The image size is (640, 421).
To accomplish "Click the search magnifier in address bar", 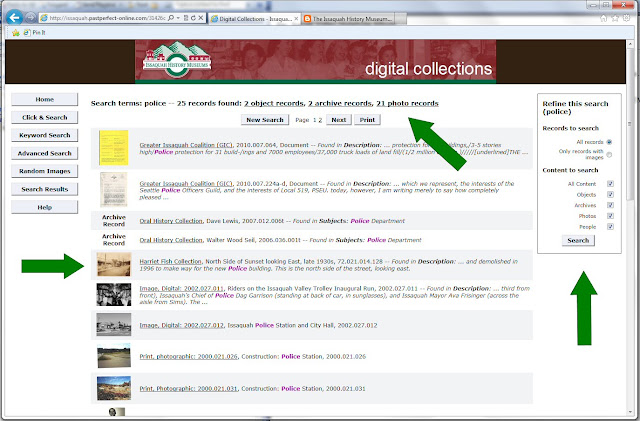I will tap(171, 18).
